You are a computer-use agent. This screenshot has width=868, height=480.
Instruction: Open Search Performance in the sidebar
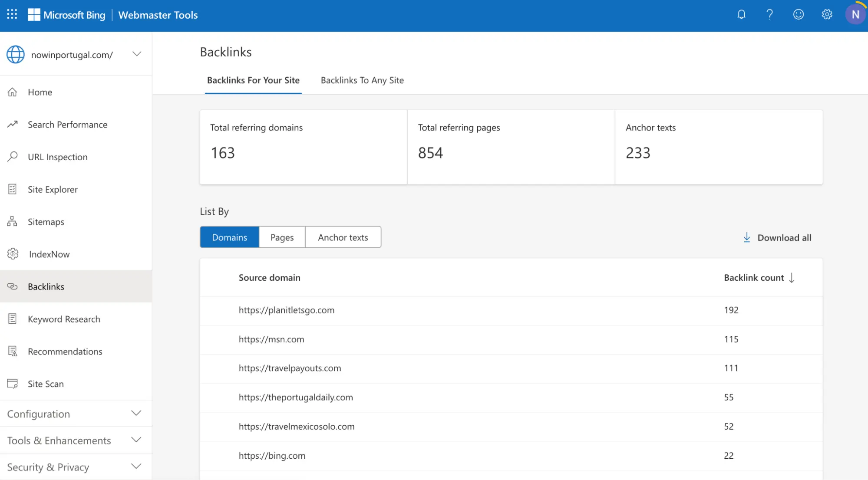76,125
